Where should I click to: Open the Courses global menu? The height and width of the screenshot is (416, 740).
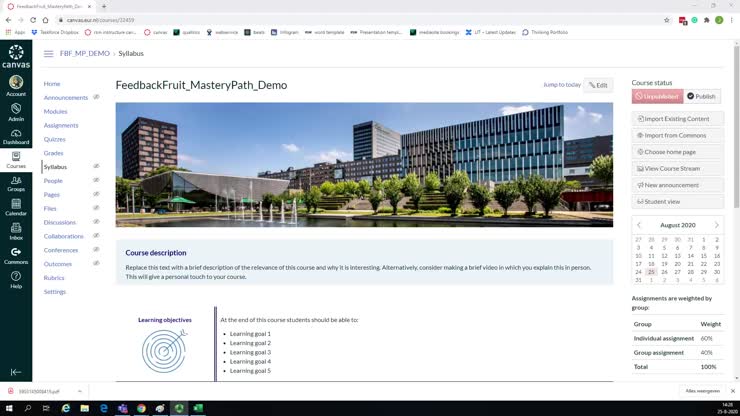16,160
